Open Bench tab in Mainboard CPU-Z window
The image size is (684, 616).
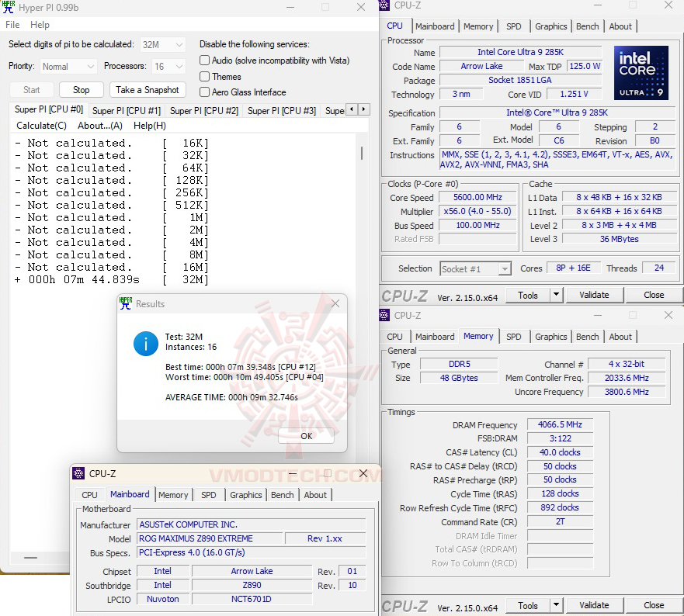pos(283,495)
